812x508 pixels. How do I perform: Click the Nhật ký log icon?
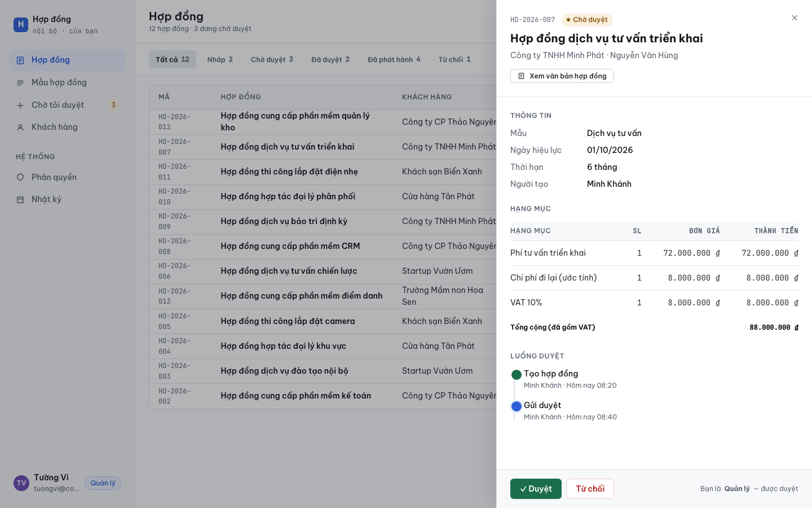(20, 200)
